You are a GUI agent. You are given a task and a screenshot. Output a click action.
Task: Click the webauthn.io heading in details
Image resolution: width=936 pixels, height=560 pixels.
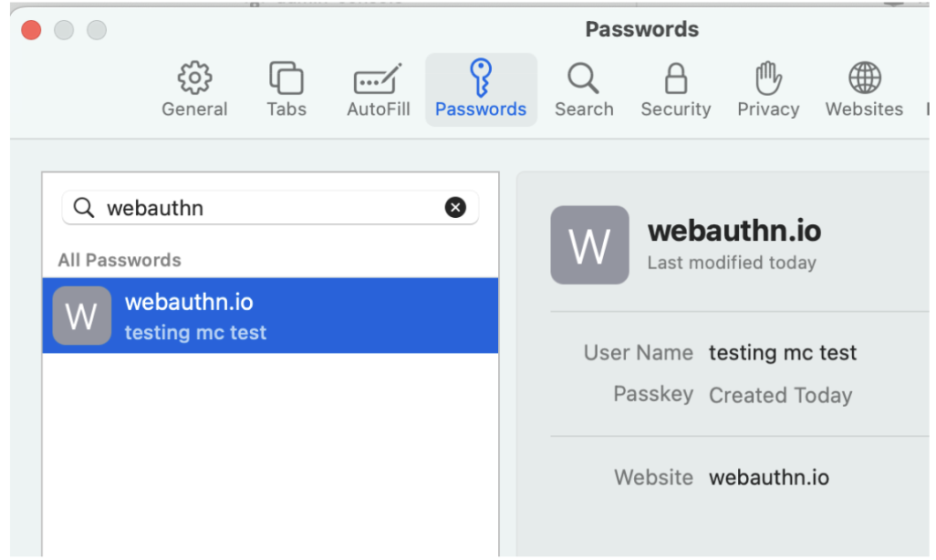[734, 231]
